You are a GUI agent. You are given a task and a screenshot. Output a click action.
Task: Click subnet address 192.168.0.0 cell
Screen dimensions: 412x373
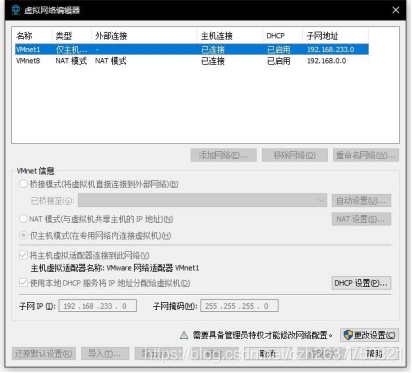point(326,61)
